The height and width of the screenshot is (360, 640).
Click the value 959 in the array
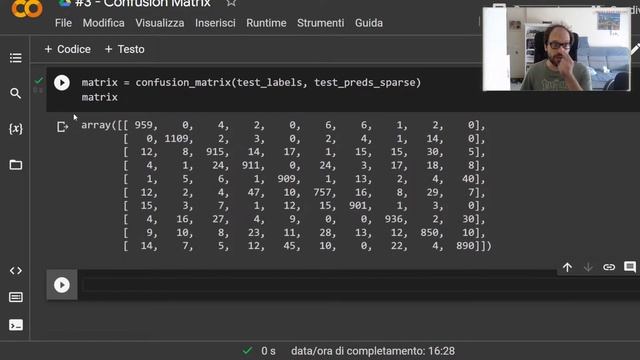click(143, 125)
